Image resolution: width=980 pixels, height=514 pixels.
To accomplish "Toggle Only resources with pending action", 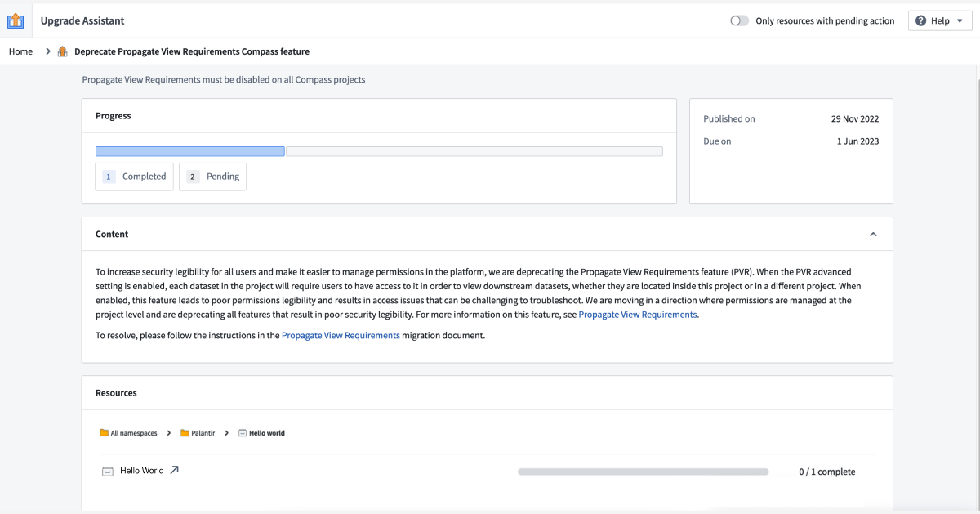I will click(740, 20).
